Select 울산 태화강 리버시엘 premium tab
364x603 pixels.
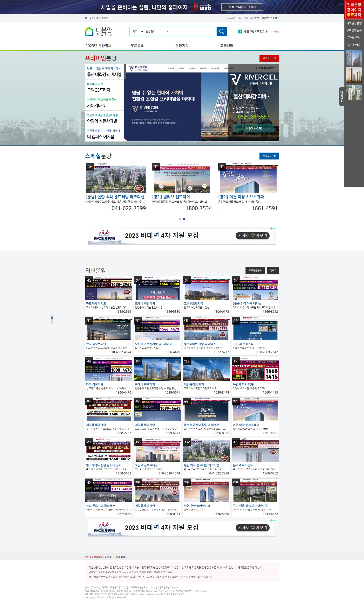(104, 71)
